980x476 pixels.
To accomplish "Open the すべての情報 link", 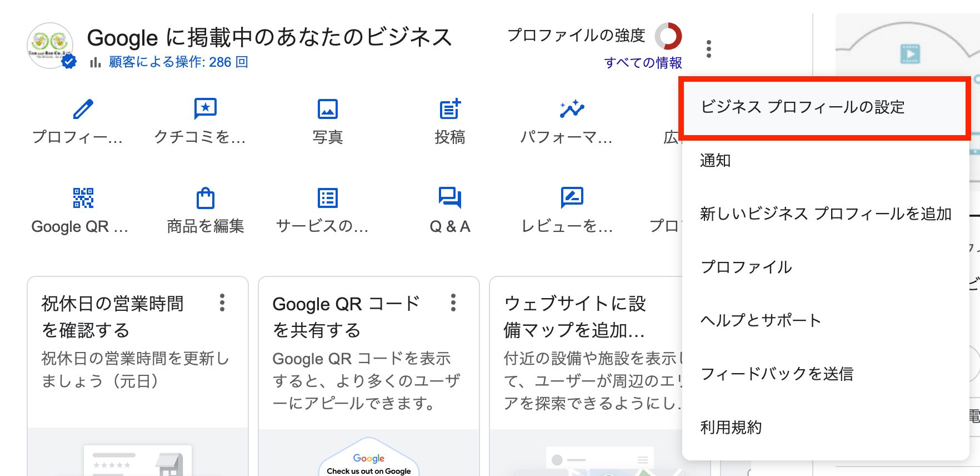I will coord(643,63).
